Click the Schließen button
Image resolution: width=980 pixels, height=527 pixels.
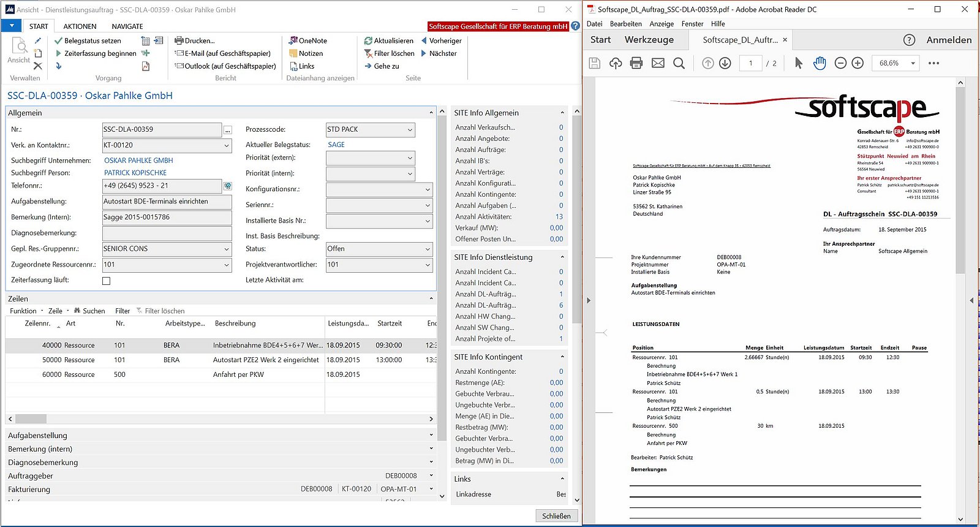(556, 516)
